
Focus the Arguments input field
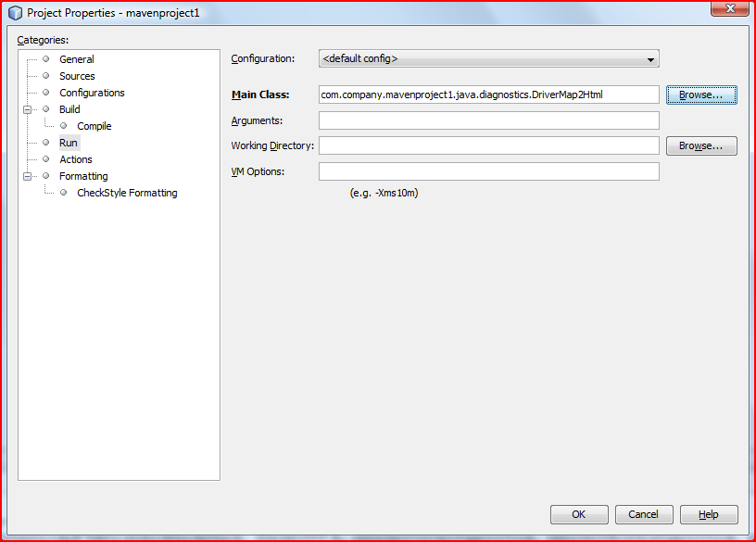(488, 120)
